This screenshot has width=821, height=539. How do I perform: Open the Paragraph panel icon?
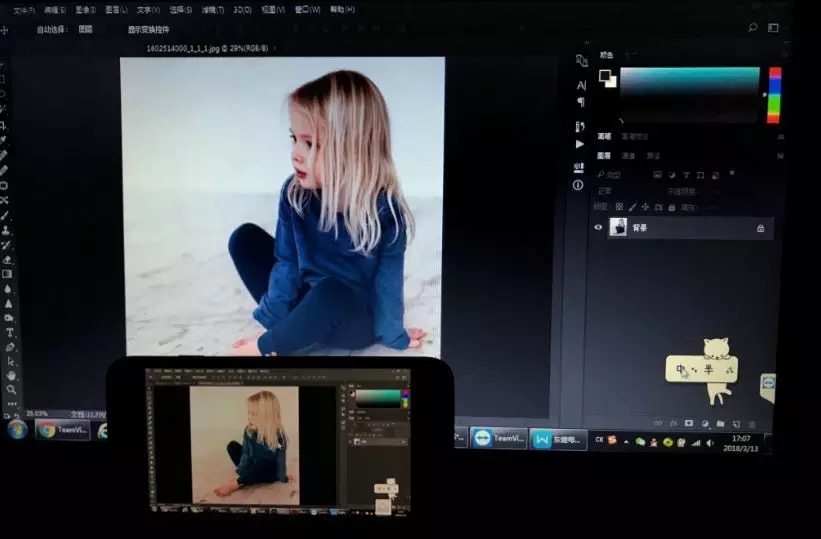(581, 102)
